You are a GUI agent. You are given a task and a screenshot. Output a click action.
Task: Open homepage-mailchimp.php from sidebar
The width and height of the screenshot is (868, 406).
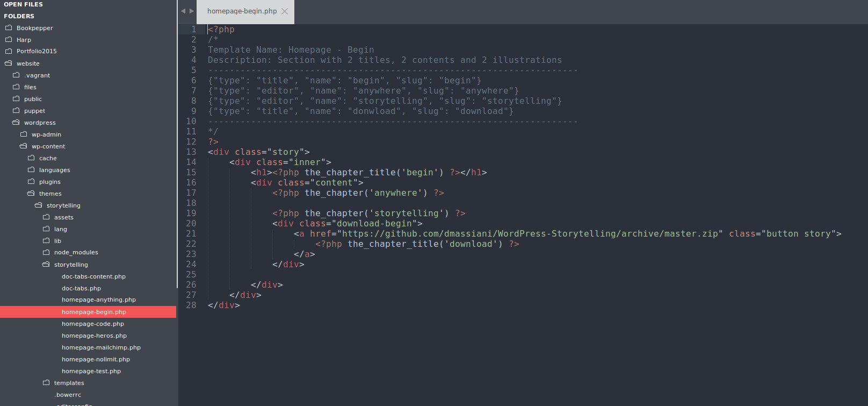[x=101, y=347]
